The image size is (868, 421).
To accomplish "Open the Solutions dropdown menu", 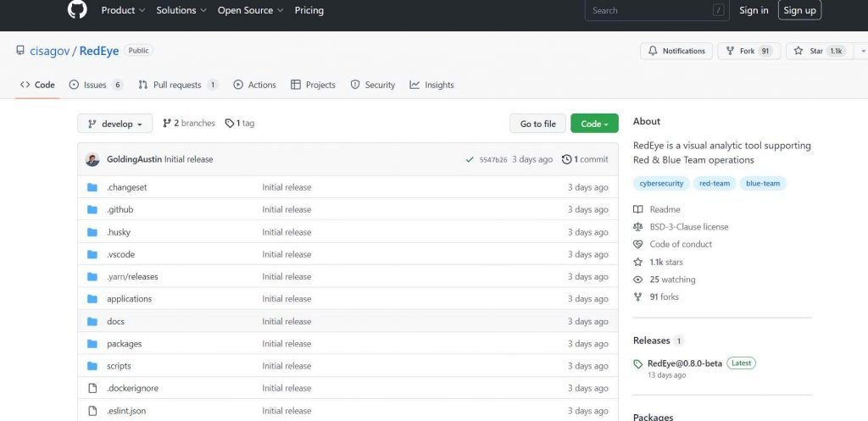I will [181, 10].
